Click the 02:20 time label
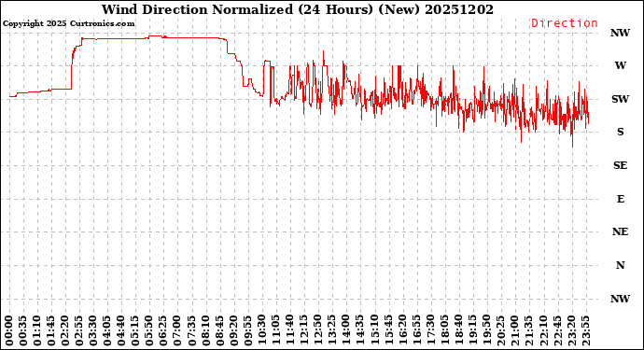The width and height of the screenshot is (644, 350). [x=65, y=330]
